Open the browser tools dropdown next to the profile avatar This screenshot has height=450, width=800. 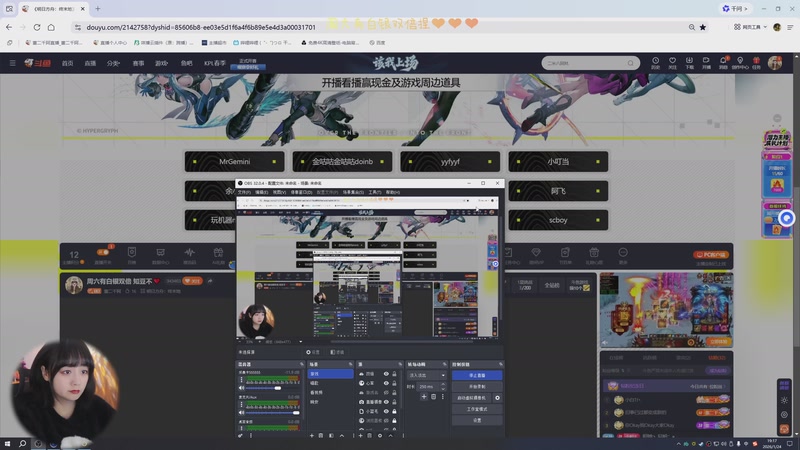coord(751,27)
